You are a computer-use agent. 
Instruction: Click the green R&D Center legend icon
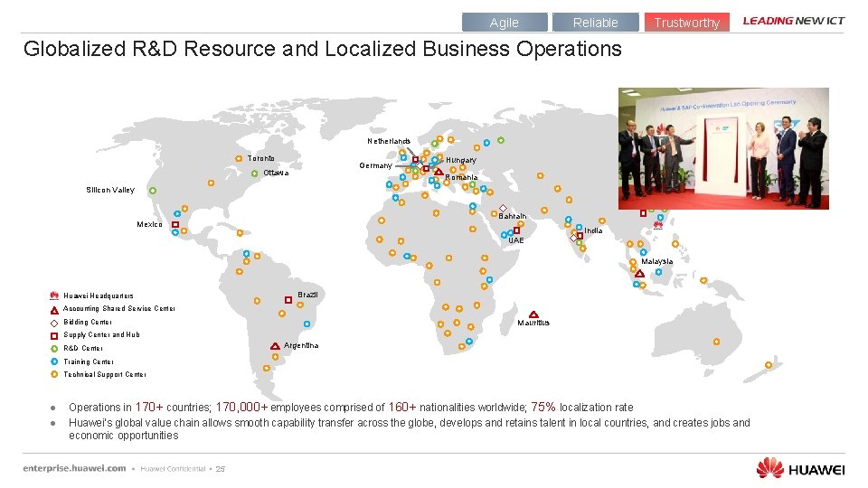point(54,349)
